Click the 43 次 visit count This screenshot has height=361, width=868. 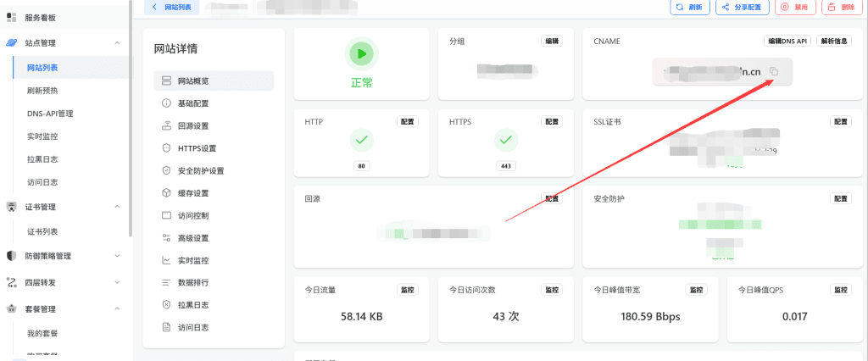pos(506,317)
